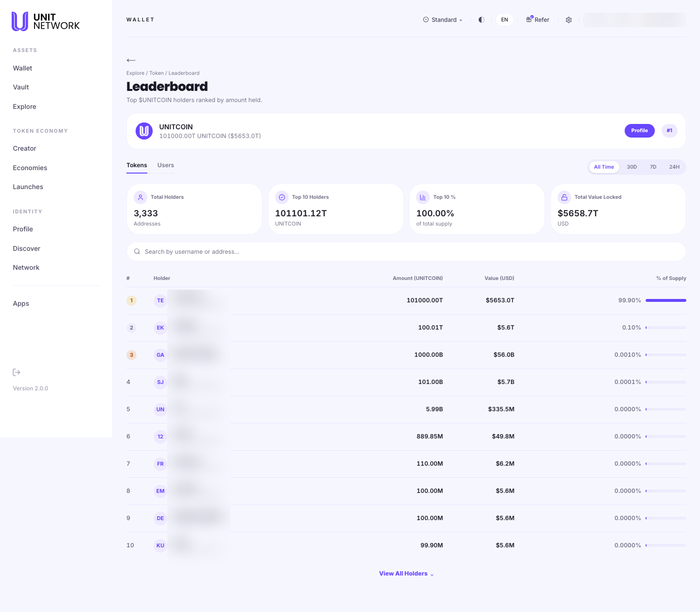Switch to the Tokens tab

point(137,165)
